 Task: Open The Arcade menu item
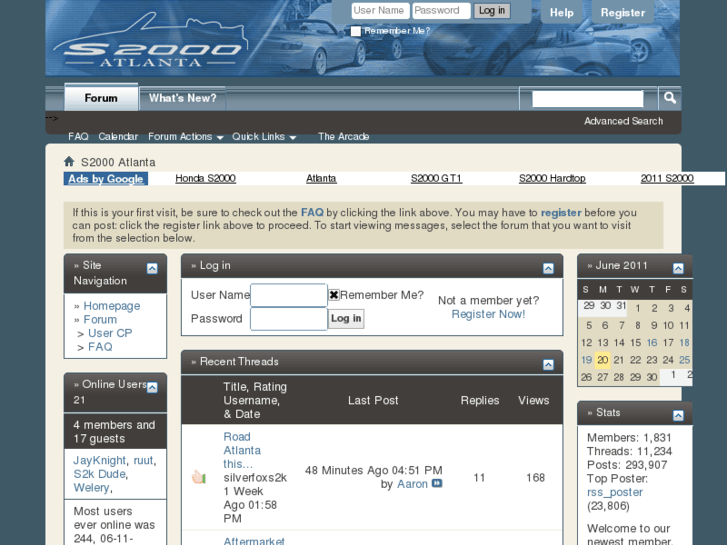(344, 136)
